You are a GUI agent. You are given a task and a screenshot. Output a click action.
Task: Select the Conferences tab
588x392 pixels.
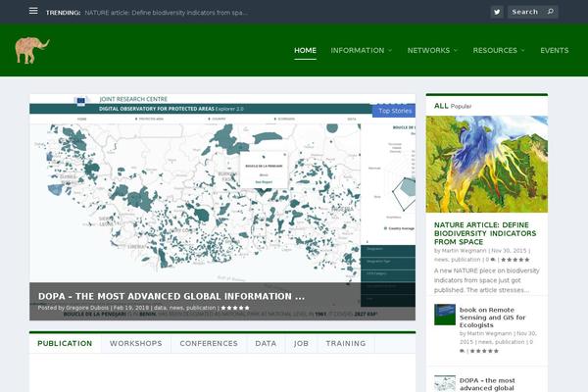coord(208,344)
